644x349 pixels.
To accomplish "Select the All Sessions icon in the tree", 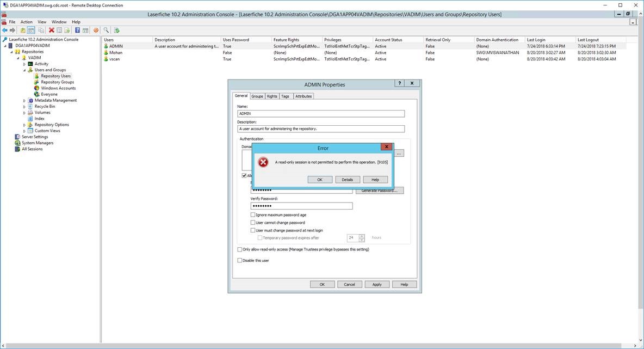I will pos(17,149).
